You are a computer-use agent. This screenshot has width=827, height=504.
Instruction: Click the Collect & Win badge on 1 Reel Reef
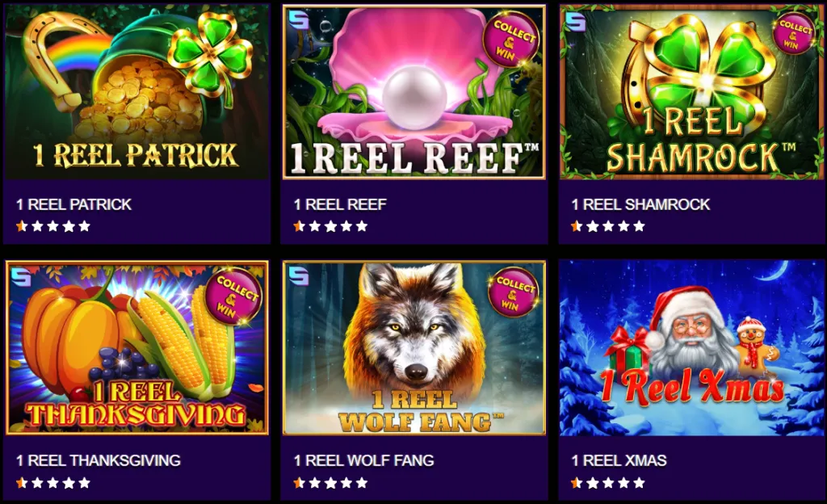point(511,40)
